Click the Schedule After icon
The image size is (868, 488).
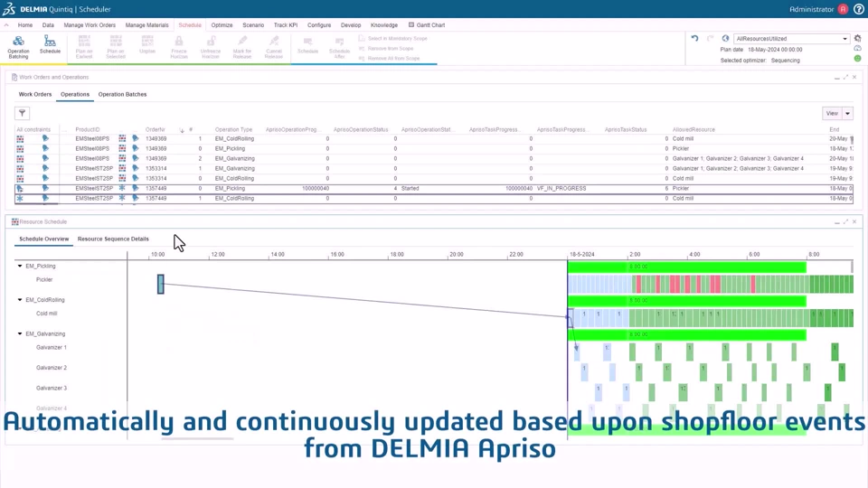click(x=339, y=48)
